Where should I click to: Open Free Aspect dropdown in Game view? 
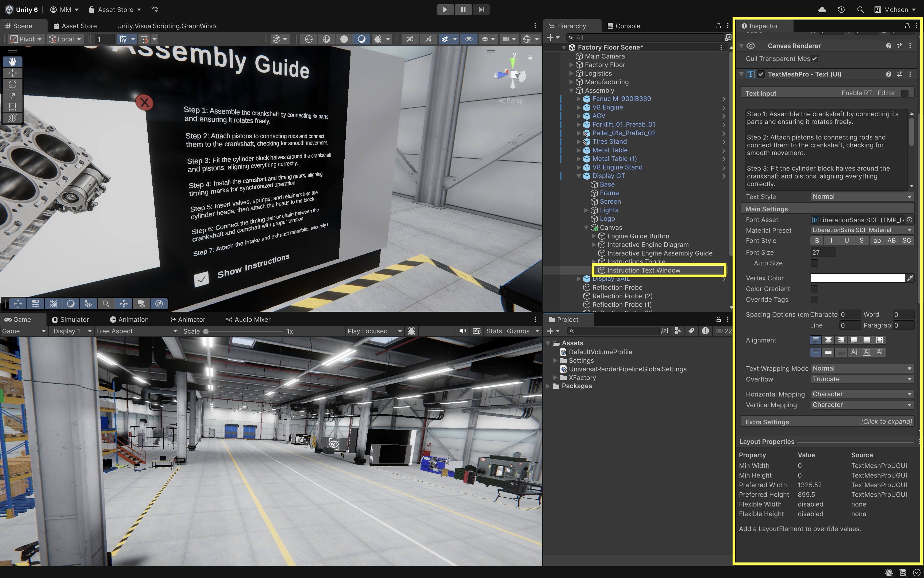coord(137,331)
